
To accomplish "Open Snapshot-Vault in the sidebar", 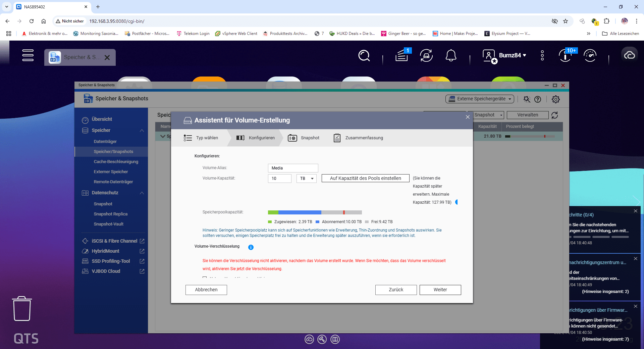I will click(109, 224).
